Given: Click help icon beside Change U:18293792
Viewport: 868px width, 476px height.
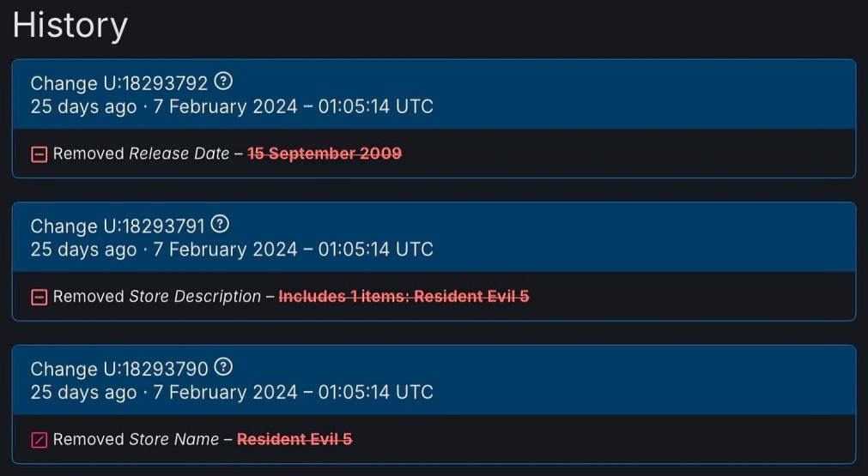Looking at the screenshot, I should (223, 81).
